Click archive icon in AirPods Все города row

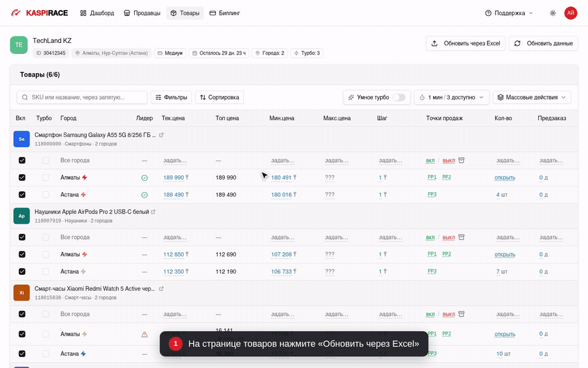pyautogui.click(x=462, y=237)
